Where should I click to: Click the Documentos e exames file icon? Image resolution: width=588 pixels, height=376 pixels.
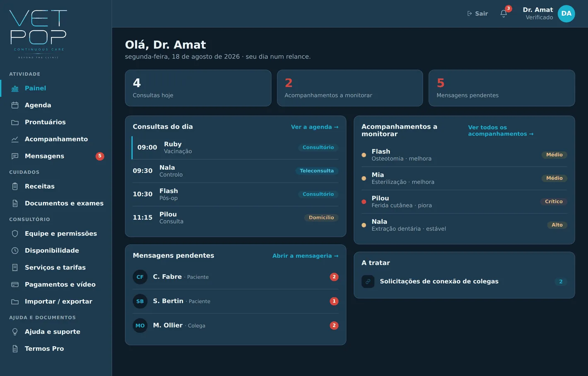click(15, 203)
